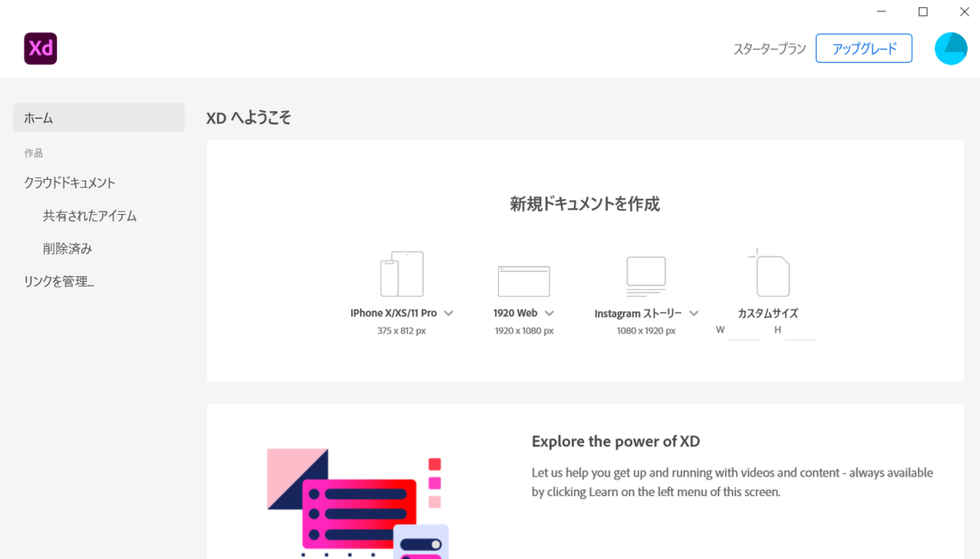This screenshot has width=980, height=559.
Task: Select the iPhone X/XS/11 Pro device icon
Action: click(402, 274)
